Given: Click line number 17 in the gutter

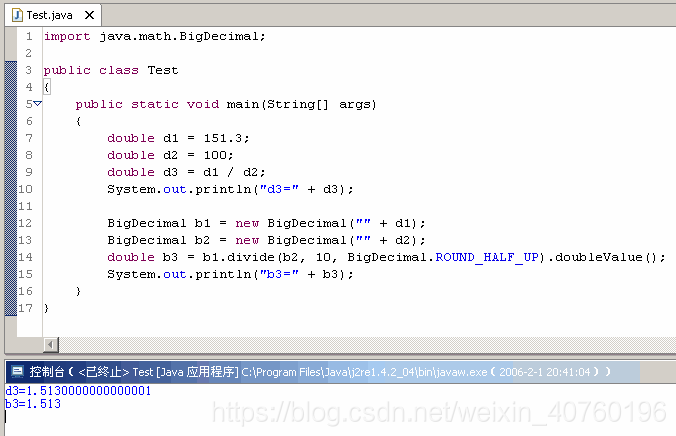Looking at the screenshot, I should [x=25, y=308].
